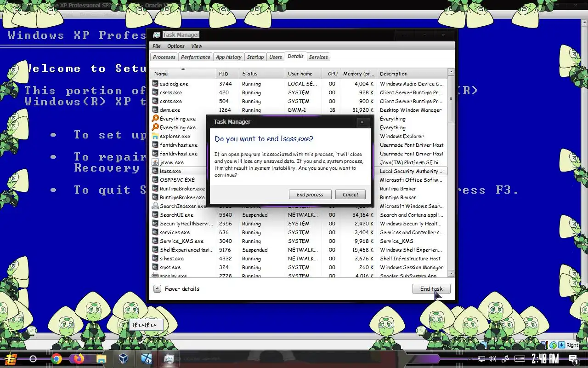Show hidden tray icons chevron

[469, 359]
